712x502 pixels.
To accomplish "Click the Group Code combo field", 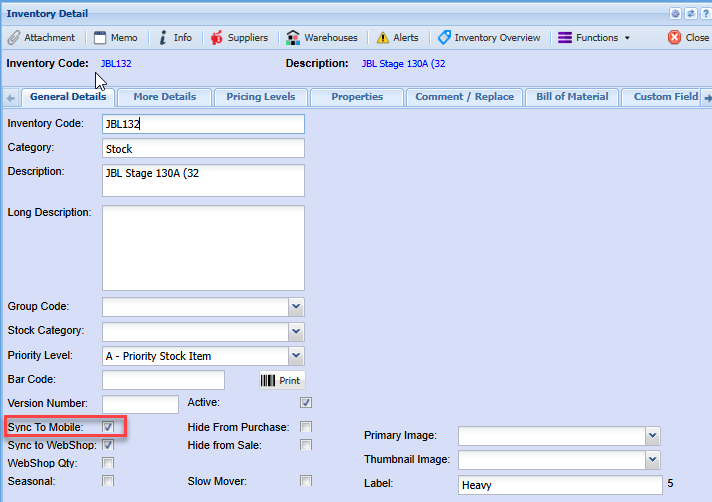I will (x=196, y=307).
